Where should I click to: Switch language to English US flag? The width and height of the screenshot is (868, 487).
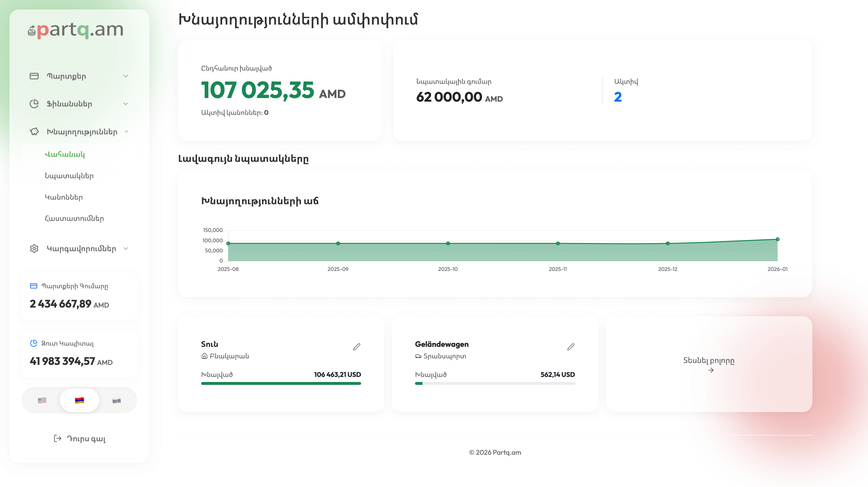[42, 400]
